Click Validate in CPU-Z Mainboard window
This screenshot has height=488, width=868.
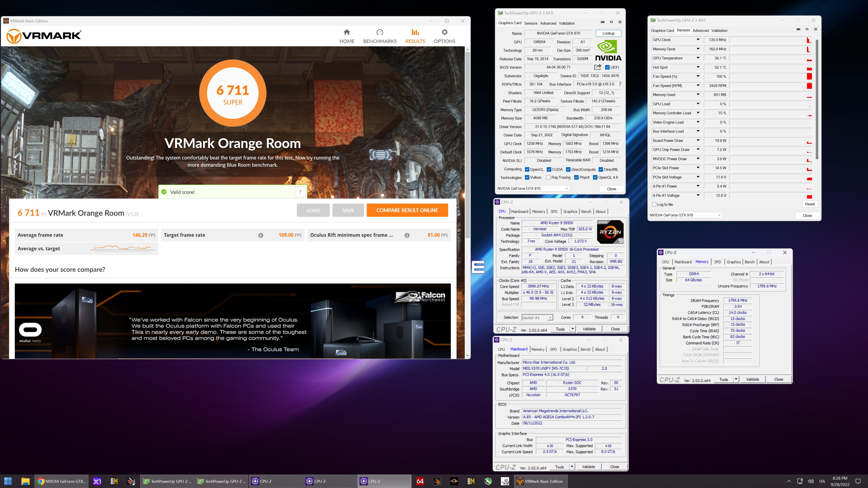(588, 467)
